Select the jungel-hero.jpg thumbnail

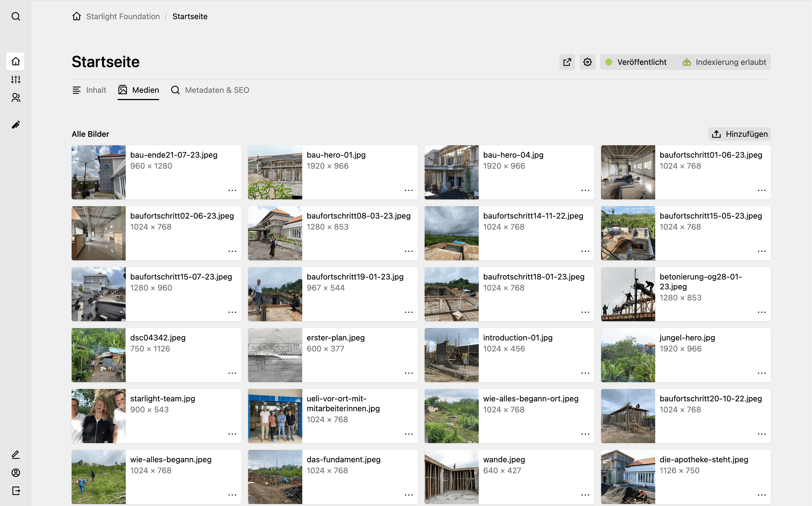click(628, 355)
